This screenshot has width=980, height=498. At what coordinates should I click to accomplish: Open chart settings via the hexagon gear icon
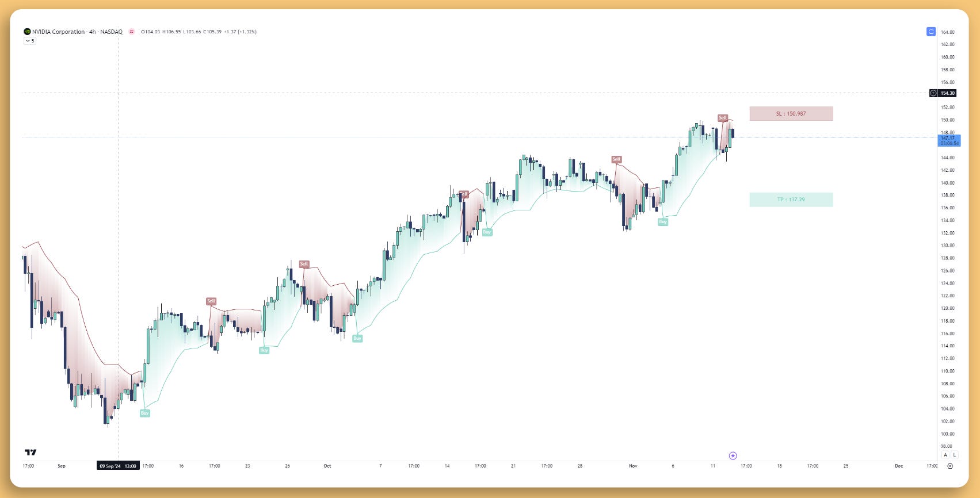coord(950,466)
